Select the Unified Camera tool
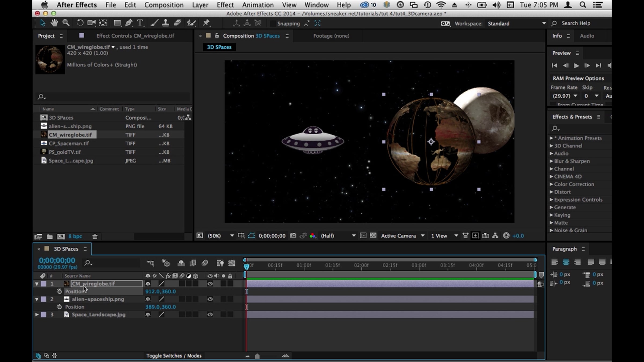The width and height of the screenshot is (644, 362). click(x=91, y=23)
